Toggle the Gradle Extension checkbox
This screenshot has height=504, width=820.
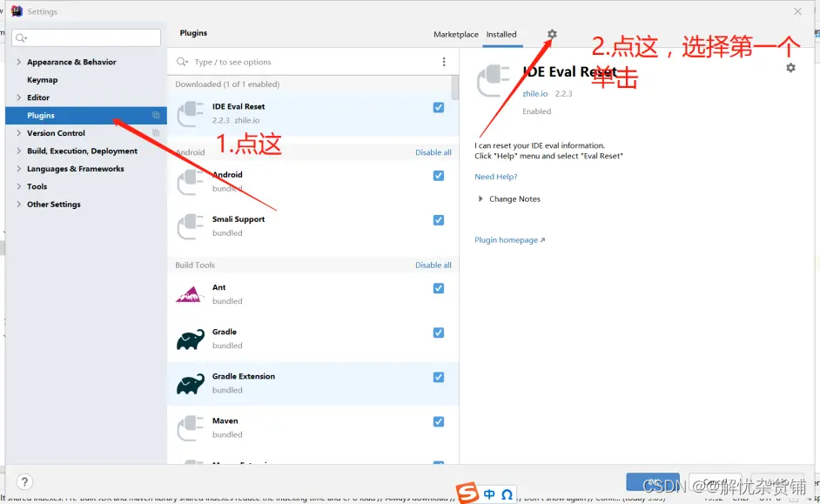439,377
